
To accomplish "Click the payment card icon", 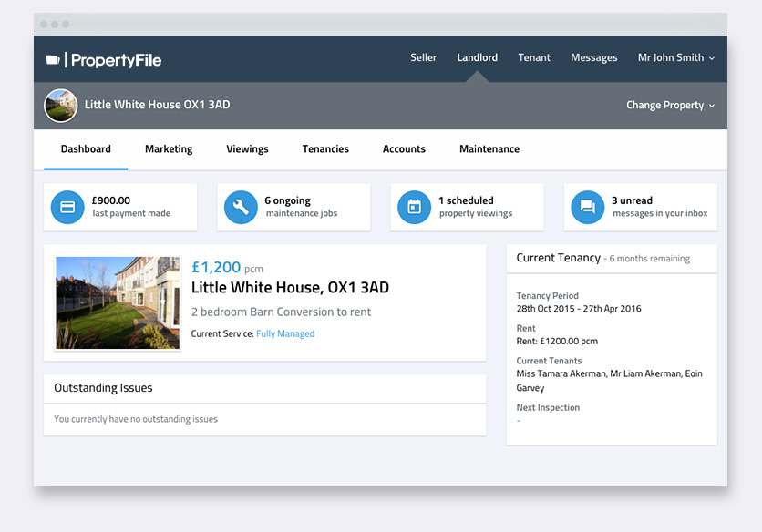I will pos(67,207).
